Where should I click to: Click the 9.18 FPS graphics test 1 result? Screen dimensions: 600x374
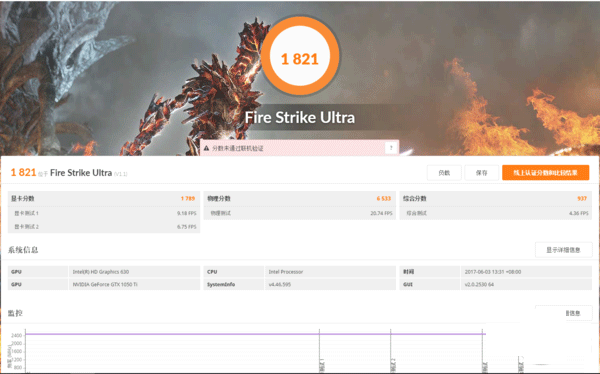(187, 213)
